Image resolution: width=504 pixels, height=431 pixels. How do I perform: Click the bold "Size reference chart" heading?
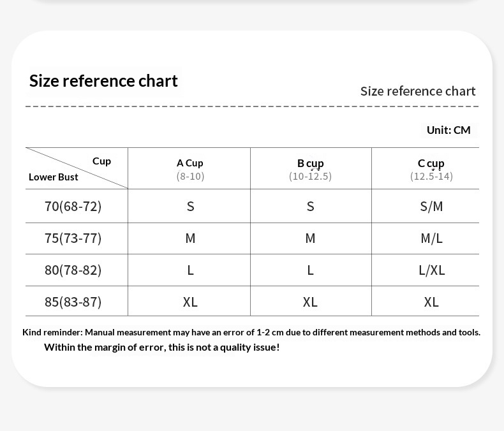click(x=103, y=81)
